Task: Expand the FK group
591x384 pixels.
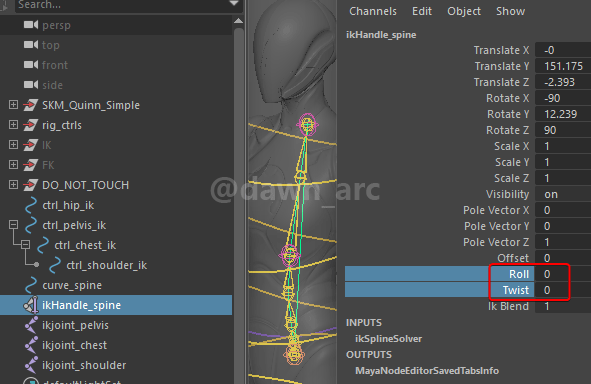Action: (13, 164)
